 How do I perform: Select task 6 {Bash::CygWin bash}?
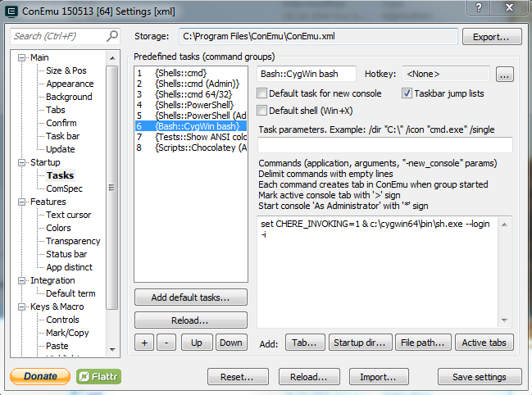click(x=191, y=126)
